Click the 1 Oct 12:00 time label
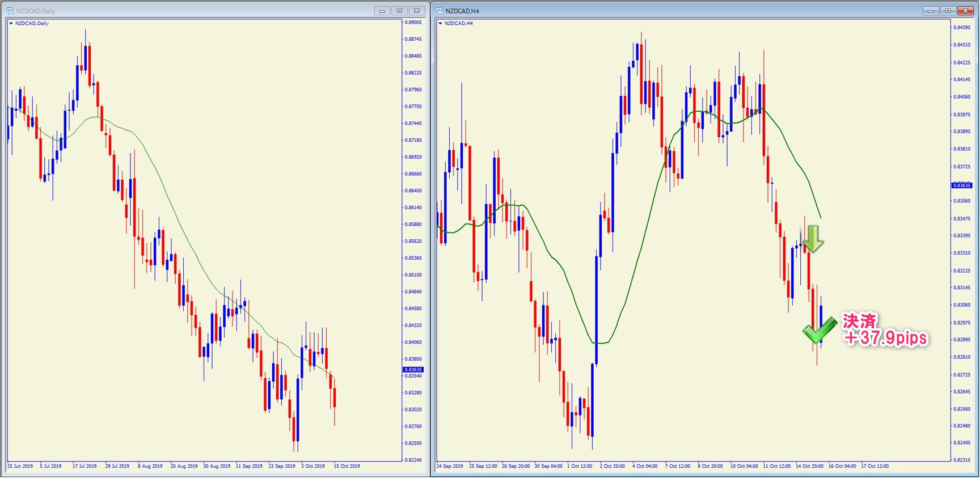The image size is (980, 478). tap(580, 466)
